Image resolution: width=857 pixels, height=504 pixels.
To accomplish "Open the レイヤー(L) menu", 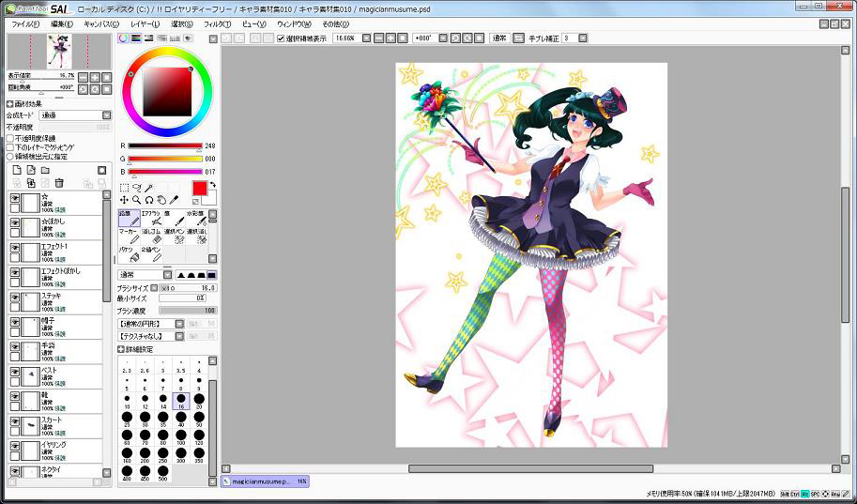I will pyautogui.click(x=145, y=23).
